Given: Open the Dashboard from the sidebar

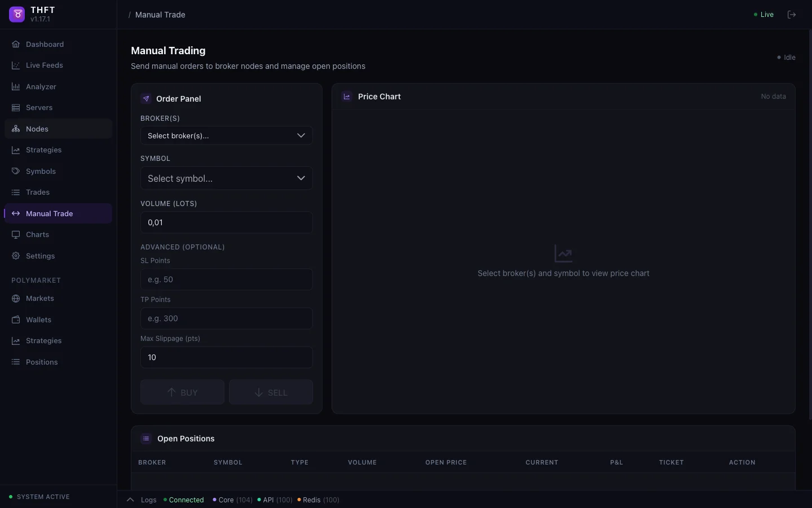Looking at the screenshot, I should (x=15, y=44).
